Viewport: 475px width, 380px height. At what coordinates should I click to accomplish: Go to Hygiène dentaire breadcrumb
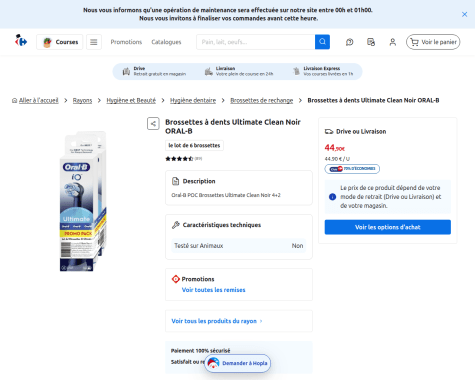(193, 100)
